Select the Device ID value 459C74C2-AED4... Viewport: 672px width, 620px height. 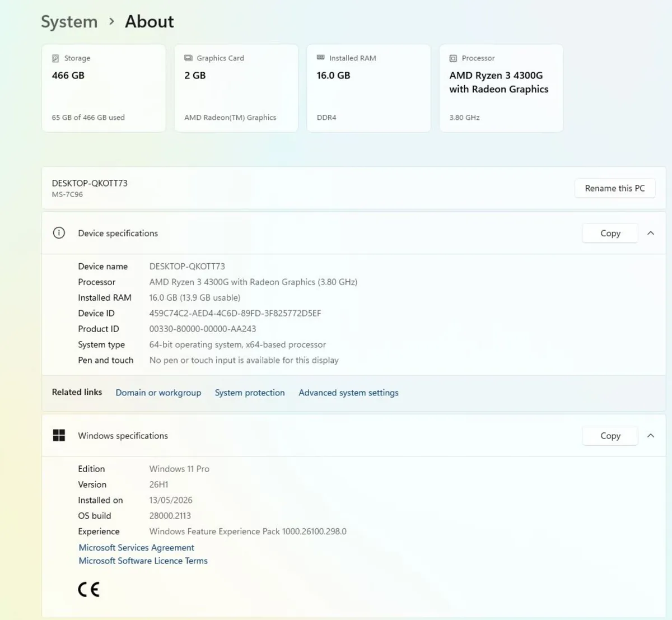click(x=235, y=313)
